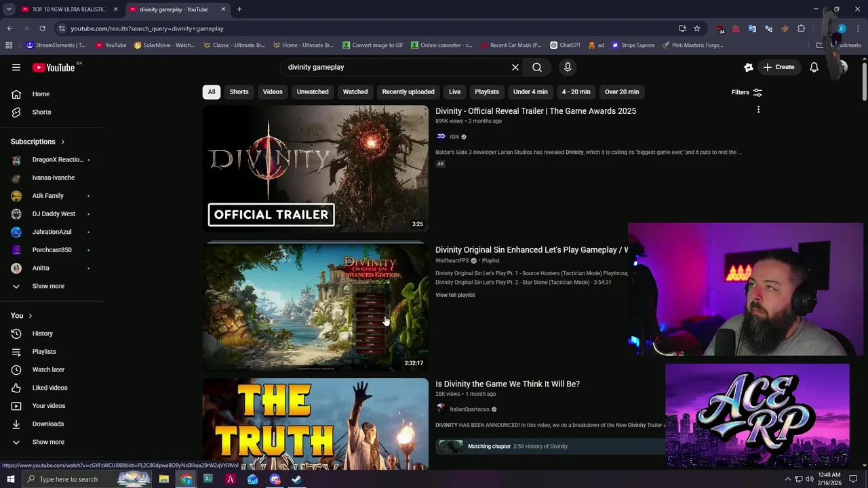Image resolution: width=868 pixels, height=488 pixels.
Task: Reload the page in Chrome
Action: point(42,28)
